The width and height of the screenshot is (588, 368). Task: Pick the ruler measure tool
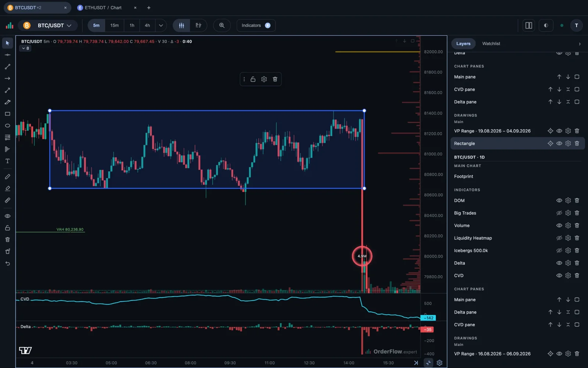[x=7, y=201]
